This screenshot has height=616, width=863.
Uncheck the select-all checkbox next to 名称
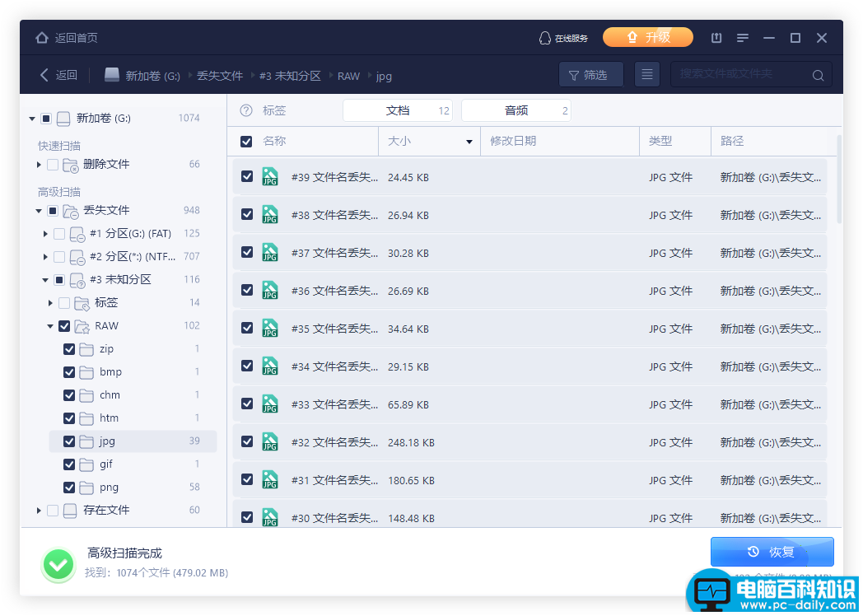pyautogui.click(x=246, y=142)
